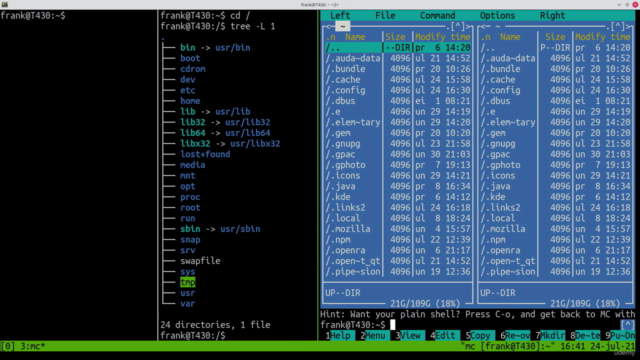
Task: Select /.gphoto in the right panel
Action: 555,165
